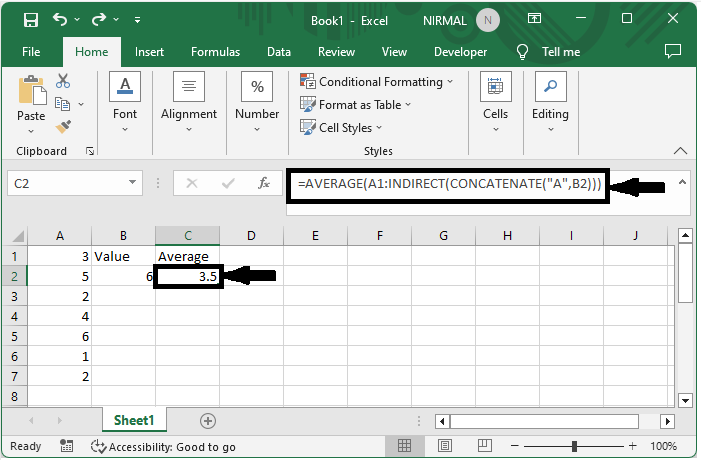Select all cells with corner triangle
The image size is (701, 460).
coord(18,236)
